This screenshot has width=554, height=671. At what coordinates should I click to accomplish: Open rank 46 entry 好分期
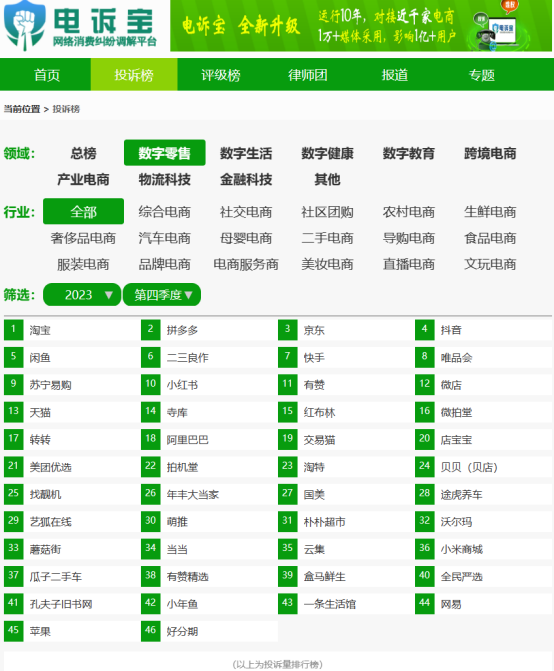tap(208, 631)
